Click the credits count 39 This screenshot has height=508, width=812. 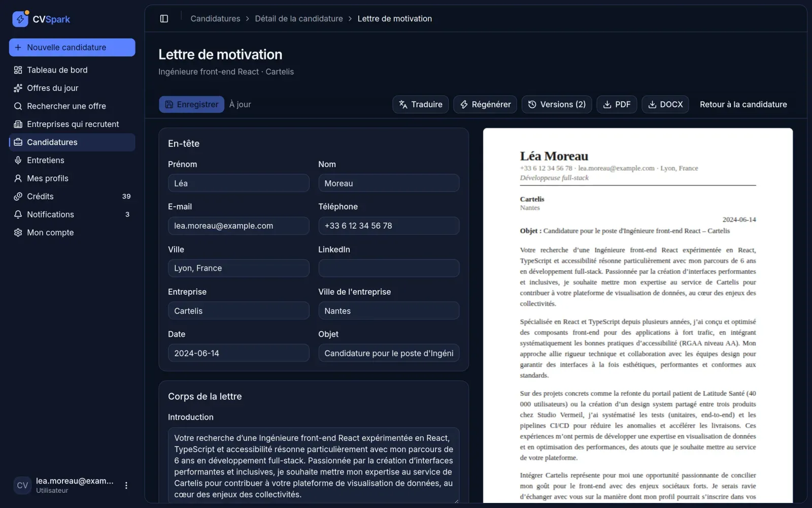126,196
